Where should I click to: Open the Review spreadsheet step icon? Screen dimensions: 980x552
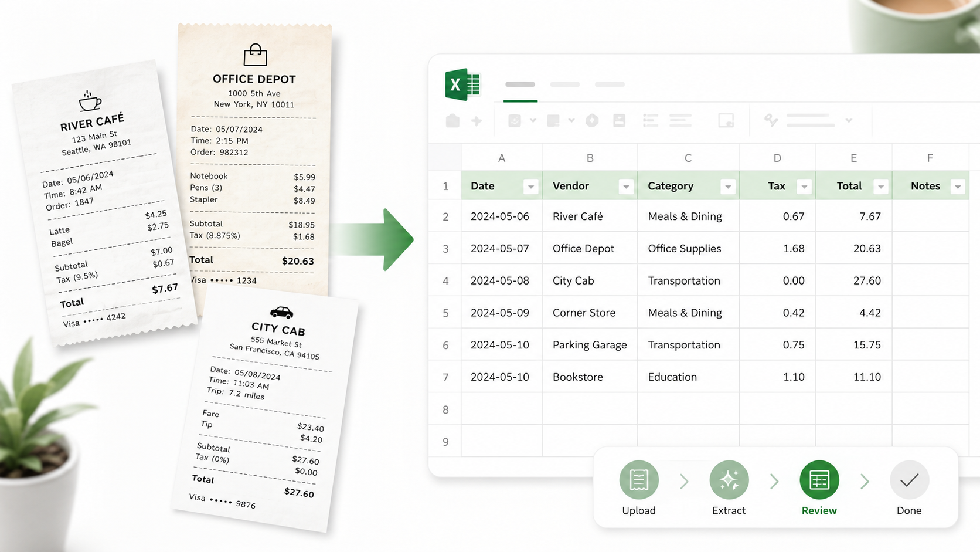click(819, 480)
